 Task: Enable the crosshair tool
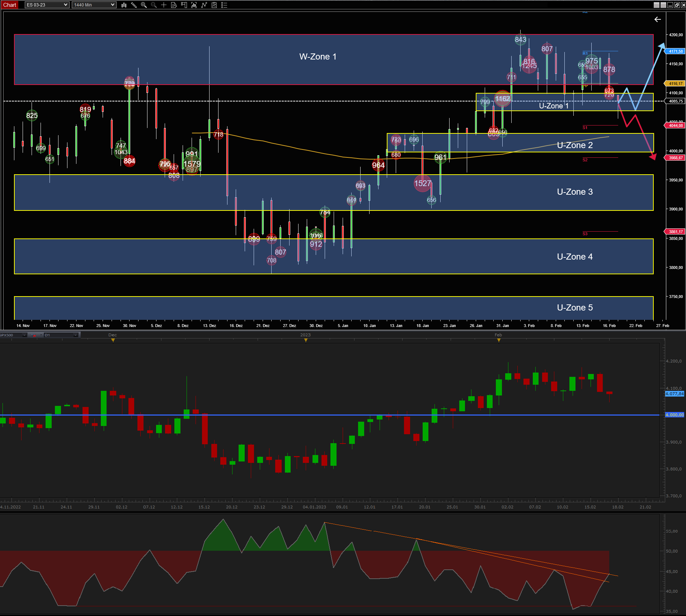tap(164, 5)
